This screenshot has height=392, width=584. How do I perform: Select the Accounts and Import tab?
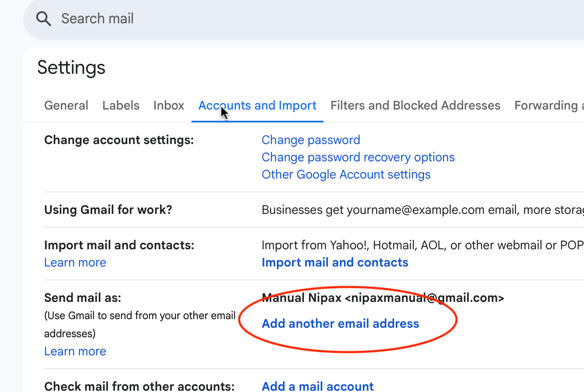tap(257, 106)
